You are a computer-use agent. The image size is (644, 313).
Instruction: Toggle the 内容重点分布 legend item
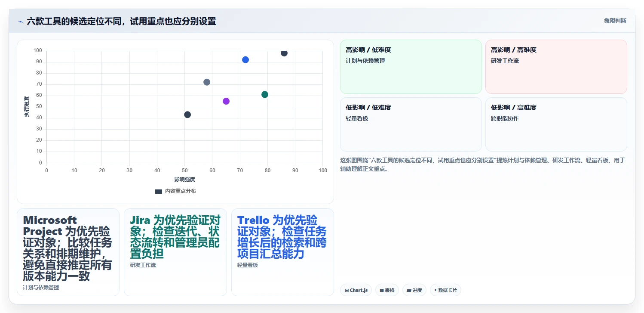[175, 191]
